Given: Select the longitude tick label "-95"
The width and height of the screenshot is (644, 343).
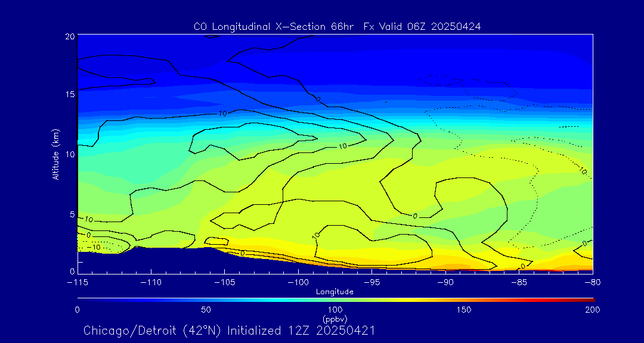Looking at the screenshot, I should point(371,283).
